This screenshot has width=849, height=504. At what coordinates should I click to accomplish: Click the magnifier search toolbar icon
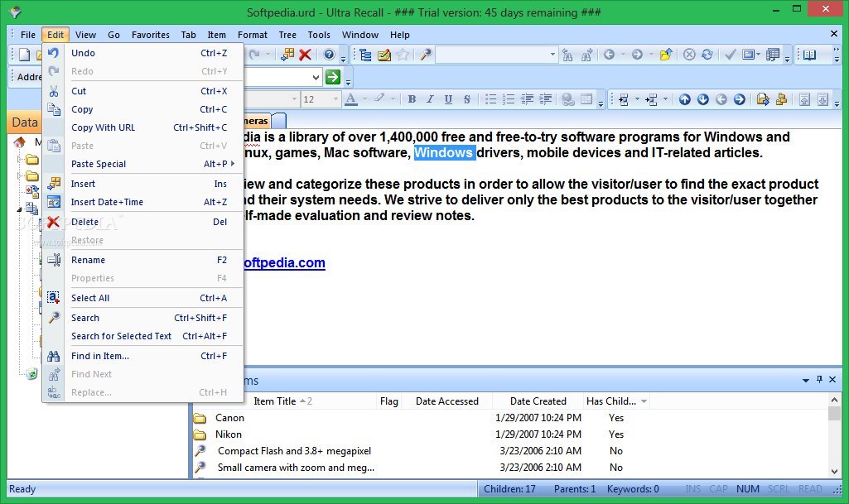click(x=426, y=55)
